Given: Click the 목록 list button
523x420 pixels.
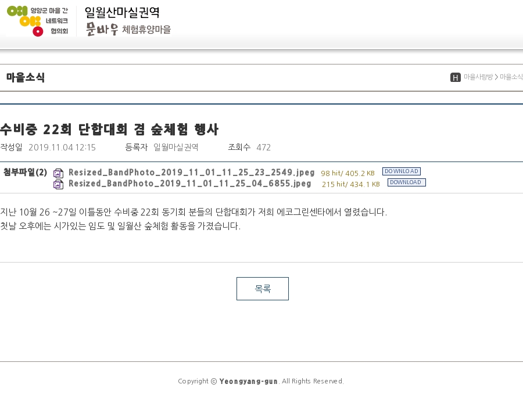Looking at the screenshot, I should 263,289.
